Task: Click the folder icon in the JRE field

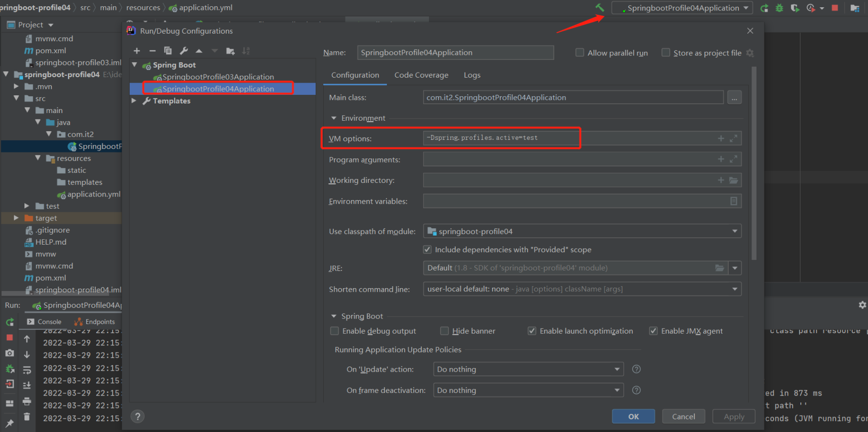Action: pos(719,268)
